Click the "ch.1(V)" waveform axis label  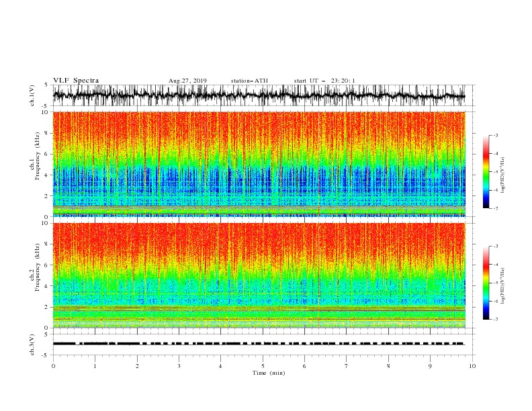click(x=32, y=95)
